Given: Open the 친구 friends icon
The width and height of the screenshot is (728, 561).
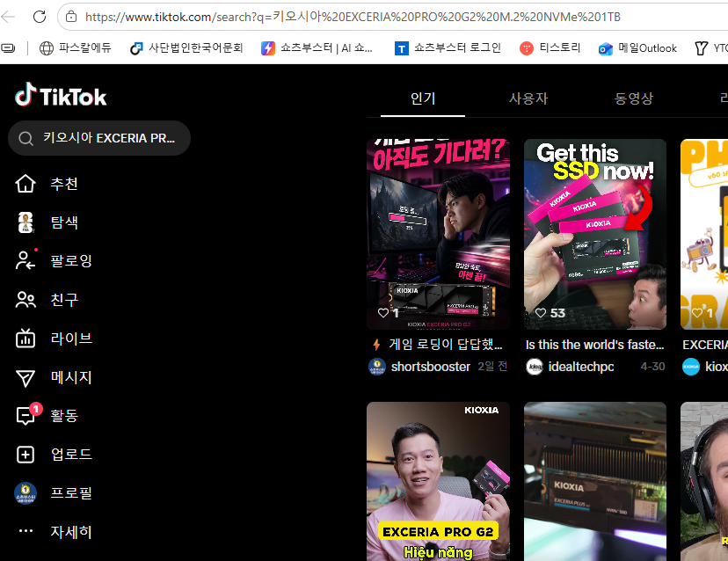Looking at the screenshot, I should pyautogui.click(x=25, y=300).
